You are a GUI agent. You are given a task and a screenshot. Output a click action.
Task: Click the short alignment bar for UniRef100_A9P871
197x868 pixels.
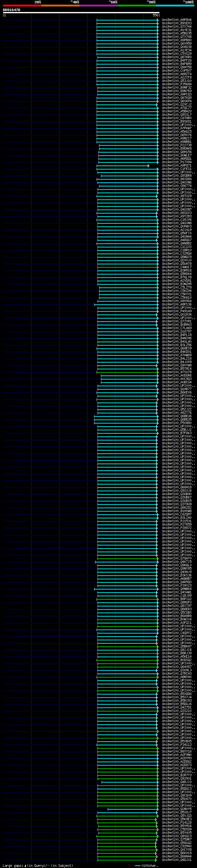click(123, 166)
